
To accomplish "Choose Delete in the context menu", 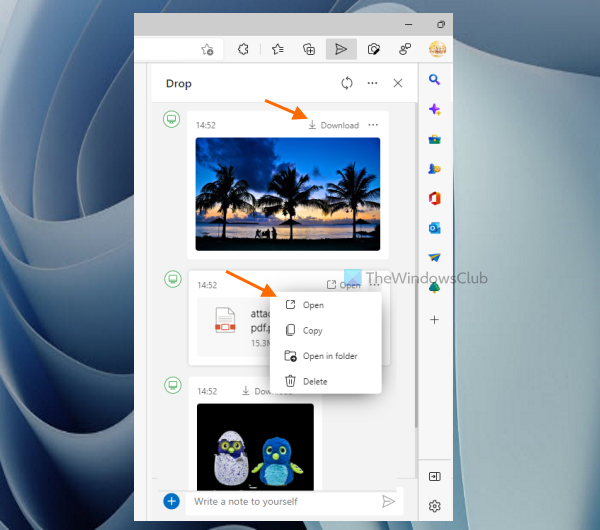I will [x=314, y=381].
